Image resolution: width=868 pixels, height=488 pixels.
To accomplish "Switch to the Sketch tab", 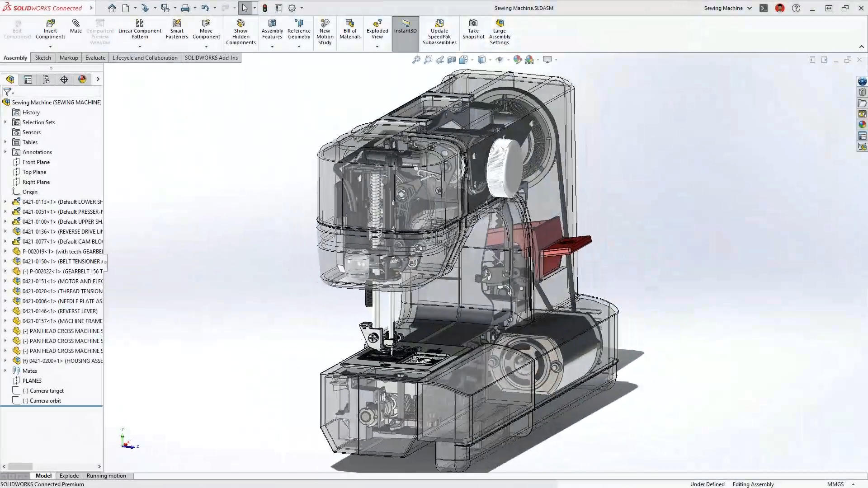I will tap(42, 57).
